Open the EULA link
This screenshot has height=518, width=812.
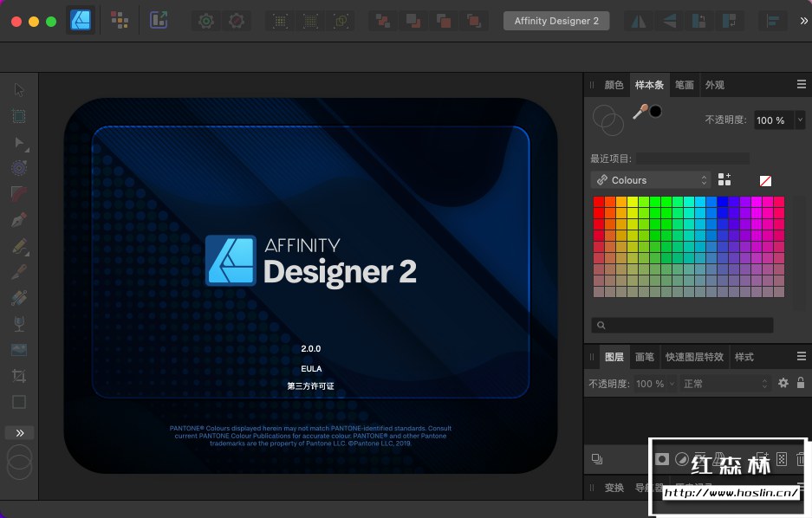pos(311,368)
